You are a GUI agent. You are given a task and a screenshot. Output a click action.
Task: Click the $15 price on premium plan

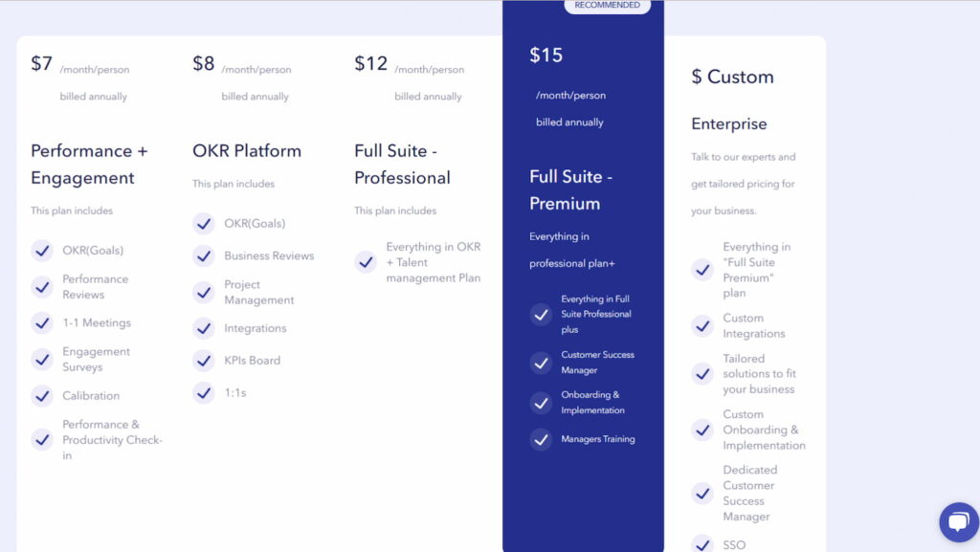(546, 55)
